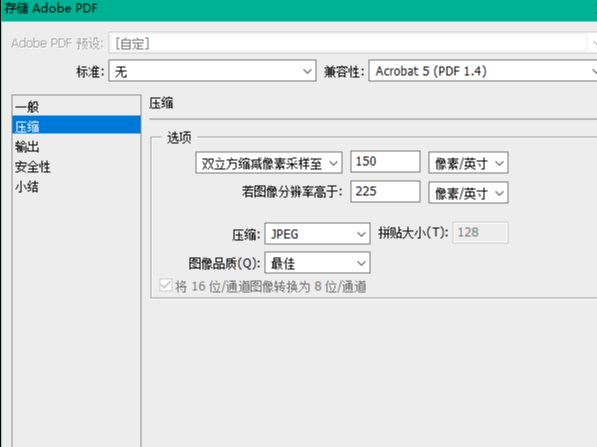597x447 pixels.
Task: Click the 150 sampling resolution field
Action: [x=385, y=161]
